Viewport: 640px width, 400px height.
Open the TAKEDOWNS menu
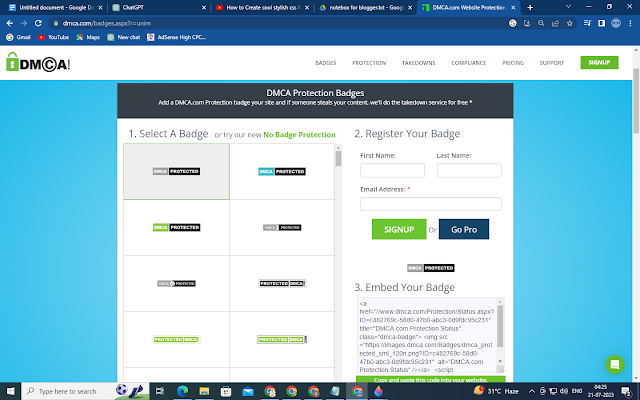[x=418, y=63]
